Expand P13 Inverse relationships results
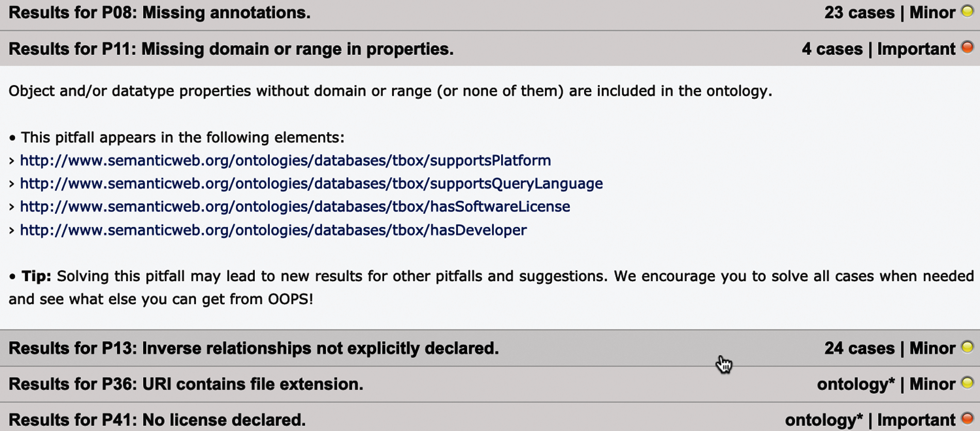The width and height of the screenshot is (980, 431). [253, 348]
